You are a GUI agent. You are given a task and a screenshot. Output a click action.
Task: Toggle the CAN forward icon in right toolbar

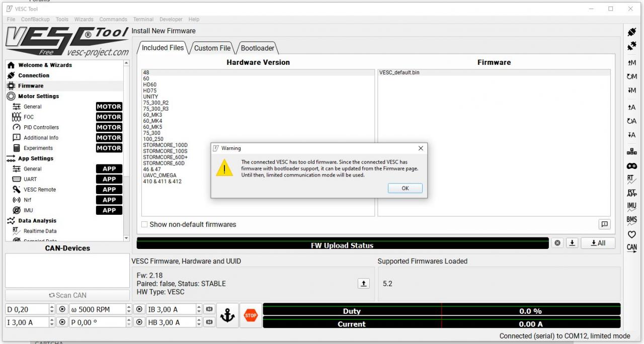pos(632,247)
